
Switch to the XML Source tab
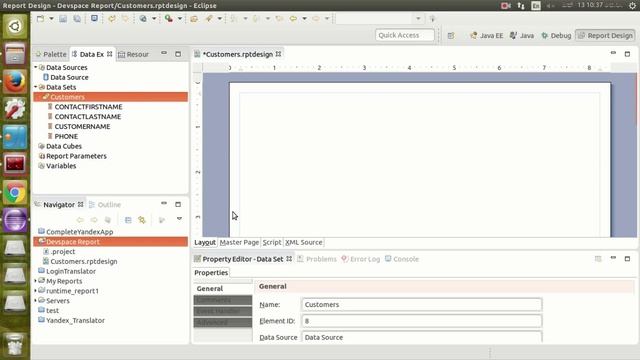tap(304, 242)
